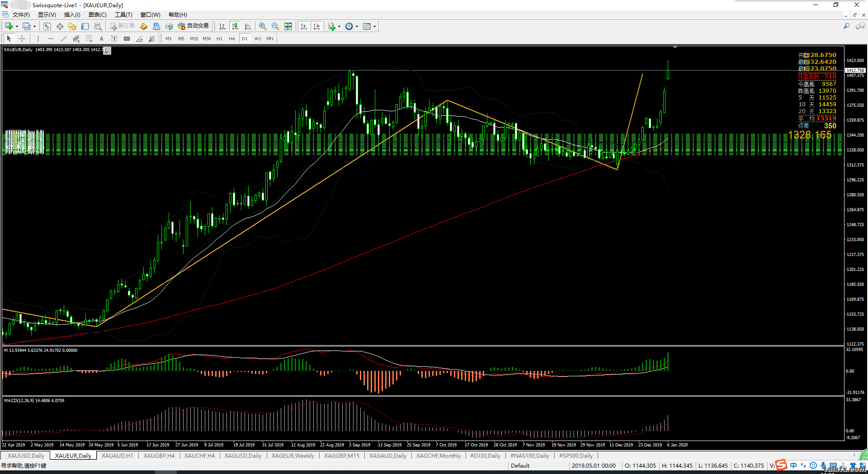Toggle the 自动交易 auto trading button
This screenshot has width=868, height=474.
point(193,26)
